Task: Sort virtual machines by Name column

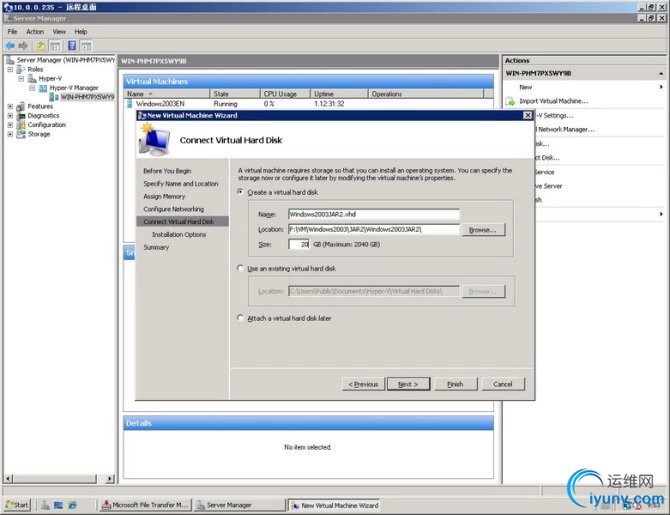Action: (x=167, y=94)
